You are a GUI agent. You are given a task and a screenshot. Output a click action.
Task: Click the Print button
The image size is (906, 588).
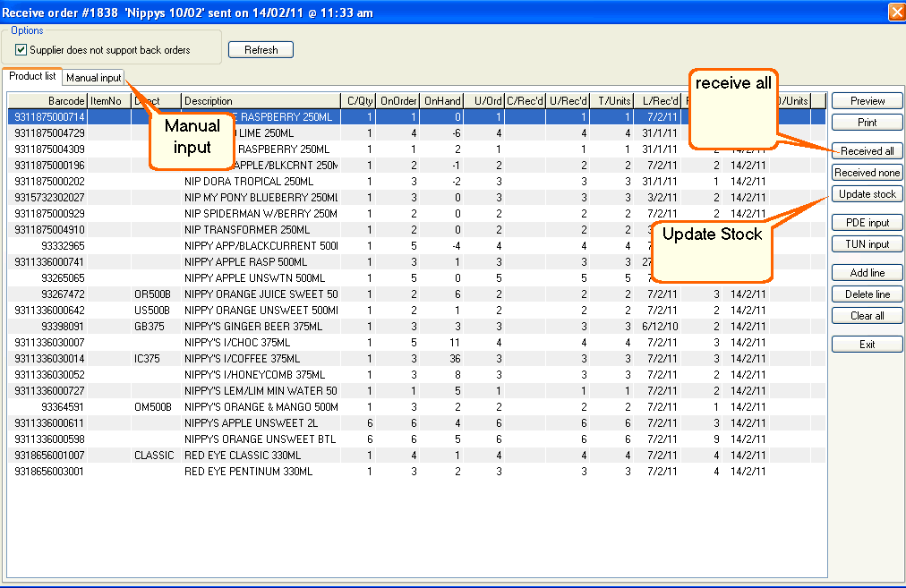point(867,123)
